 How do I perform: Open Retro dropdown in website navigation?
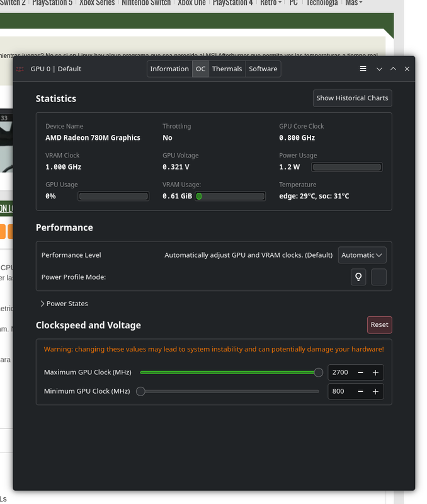271,3
